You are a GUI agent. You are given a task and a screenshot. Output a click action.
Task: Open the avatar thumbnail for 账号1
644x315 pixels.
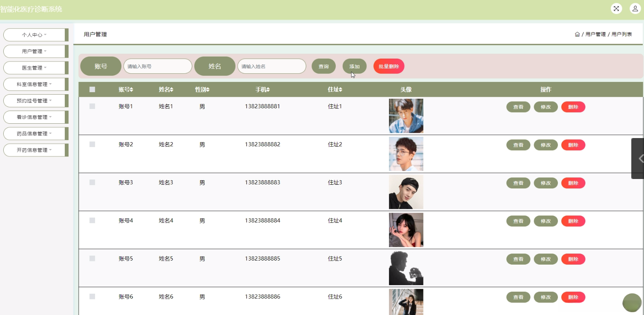pyautogui.click(x=406, y=116)
